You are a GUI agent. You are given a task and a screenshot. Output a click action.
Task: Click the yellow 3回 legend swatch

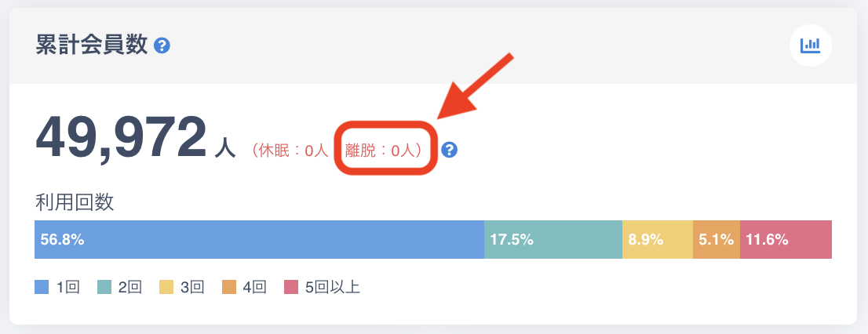click(166, 288)
